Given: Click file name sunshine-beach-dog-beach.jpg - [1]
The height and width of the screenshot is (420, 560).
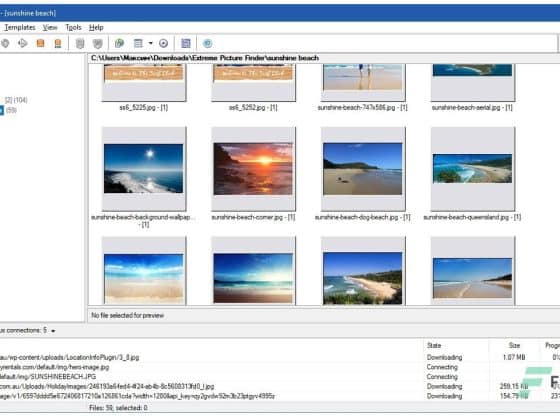Looking at the screenshot, I should coord(362,217).
